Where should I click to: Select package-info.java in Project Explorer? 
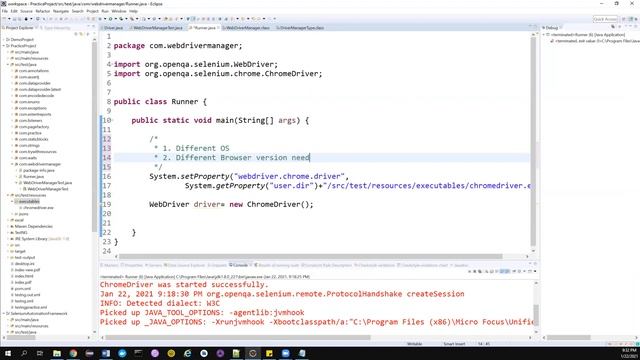point(38,170)
